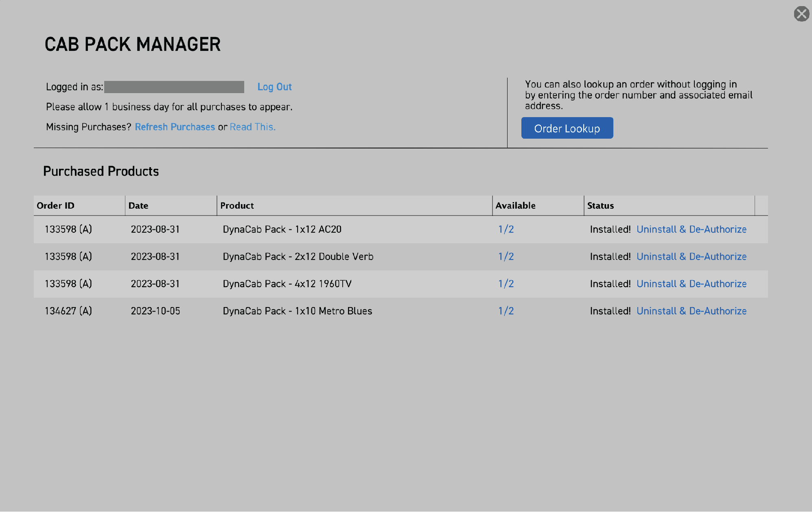Select product DynaCab Pack - 4x12 1960TV
Screen dimensions: 812x512
tap(287, 284)
